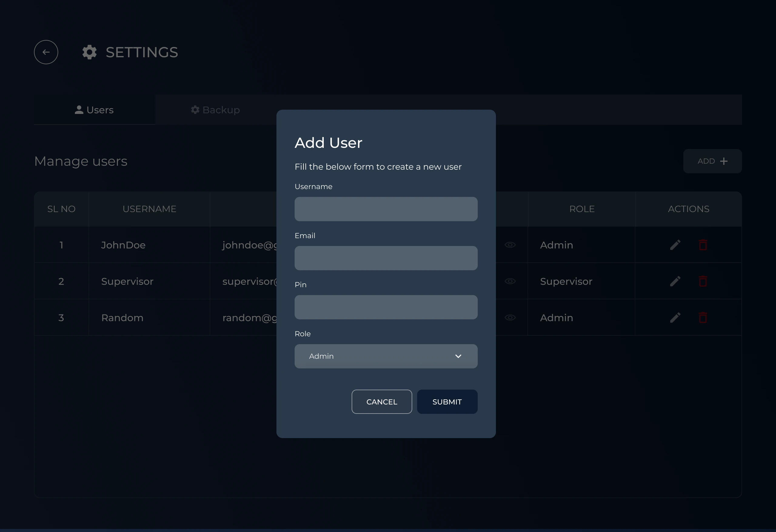Click the Settings gear icon in header

point(89,52)
